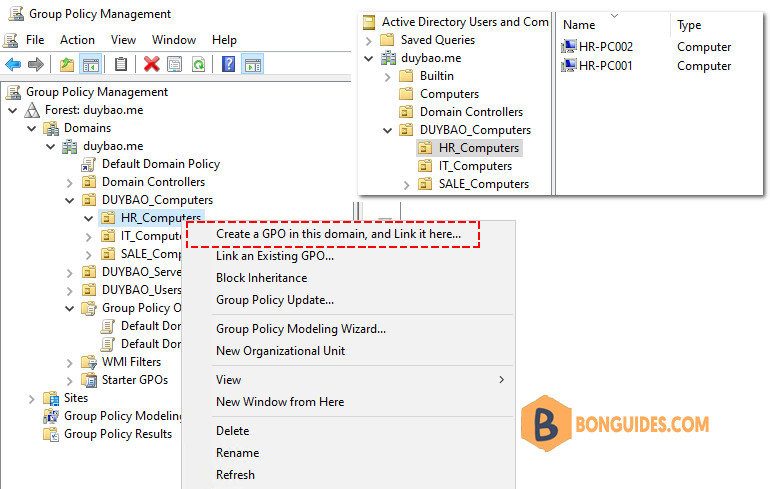Screen dimensions: 770x489
Task: Click Starter GPOs folder icon
Action: (89, 380)
